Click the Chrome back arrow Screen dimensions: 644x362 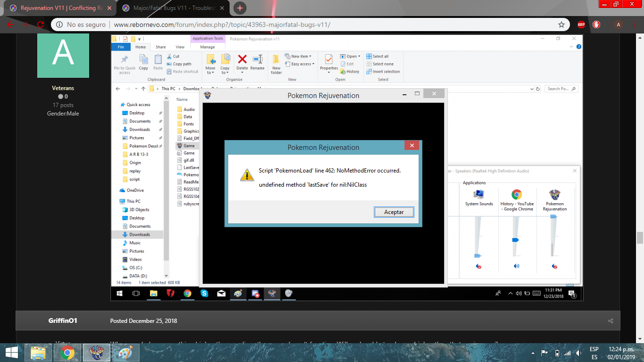tap(10, 25)
